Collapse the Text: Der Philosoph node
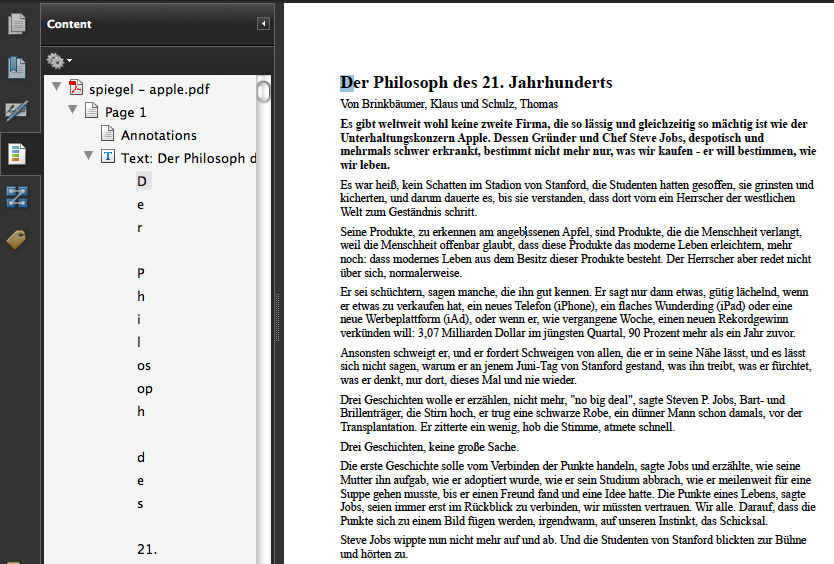 [x=89, y=155]
